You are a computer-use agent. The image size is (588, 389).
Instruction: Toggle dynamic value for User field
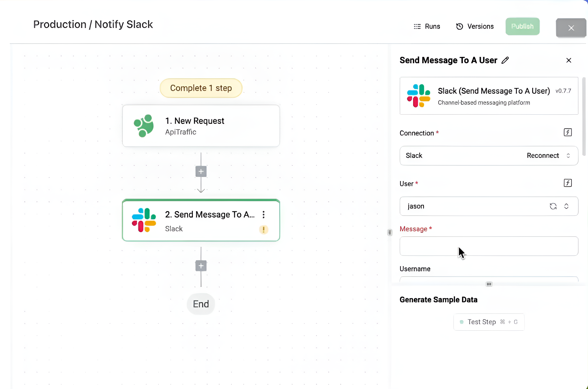tap(568, 183)
